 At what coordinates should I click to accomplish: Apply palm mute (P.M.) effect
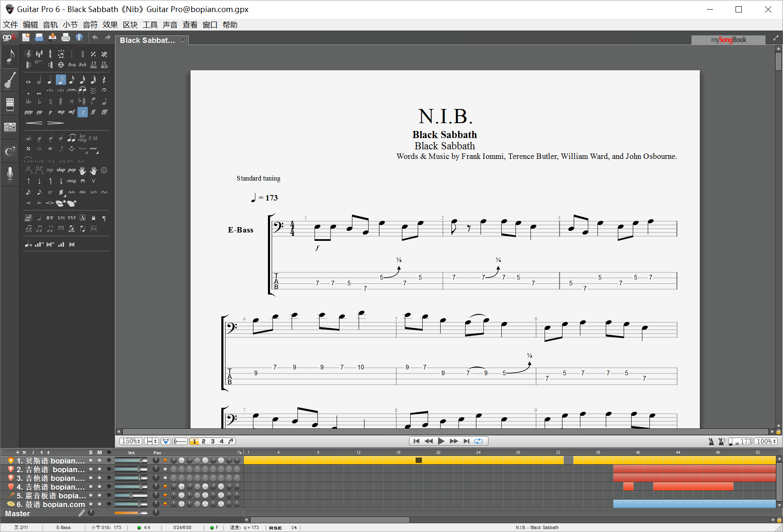point(94,138)
